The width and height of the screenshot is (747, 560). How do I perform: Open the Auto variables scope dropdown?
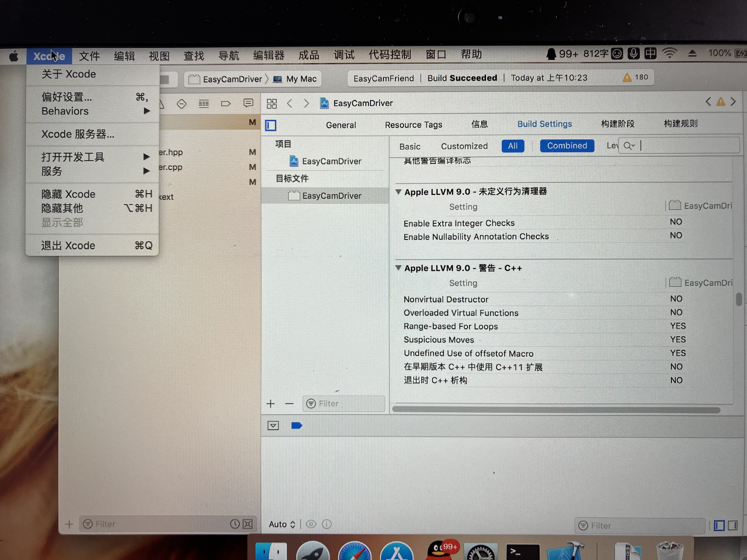(282, 524)
